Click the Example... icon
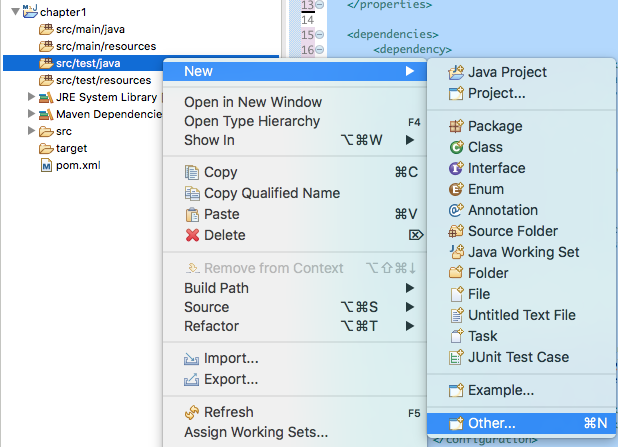618x447 pixels. pyautogui.click(x=456, y=390)
